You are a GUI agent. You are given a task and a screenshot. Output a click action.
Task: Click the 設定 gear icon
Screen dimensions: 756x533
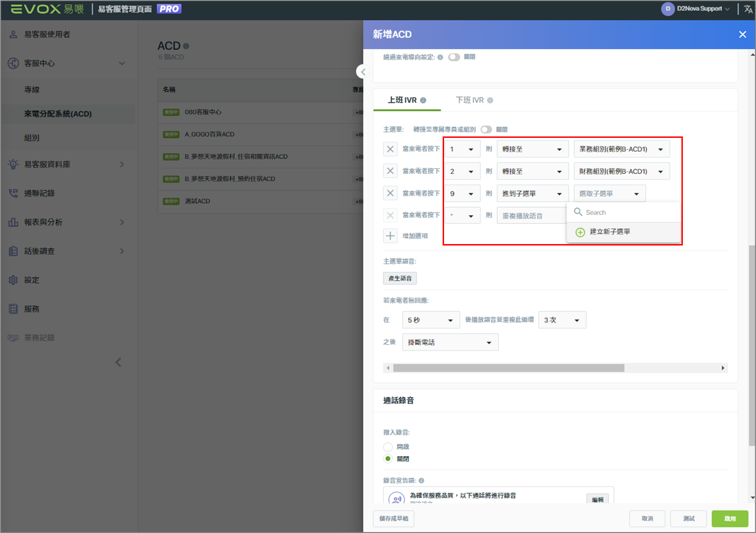(x=13, y=280)
